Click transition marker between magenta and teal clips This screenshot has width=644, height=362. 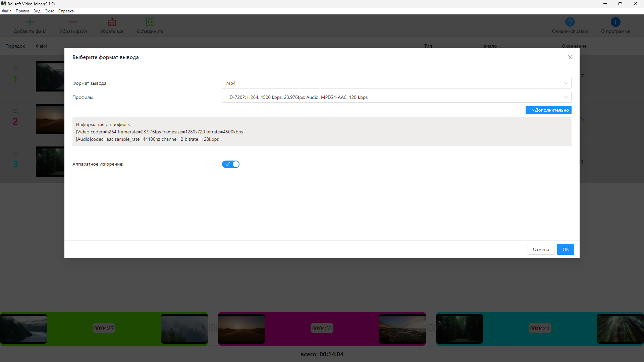click(x=431, y=328)
